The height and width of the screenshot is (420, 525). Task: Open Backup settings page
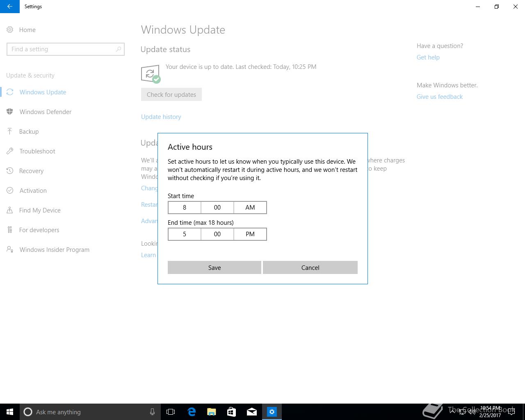[29, 131]
